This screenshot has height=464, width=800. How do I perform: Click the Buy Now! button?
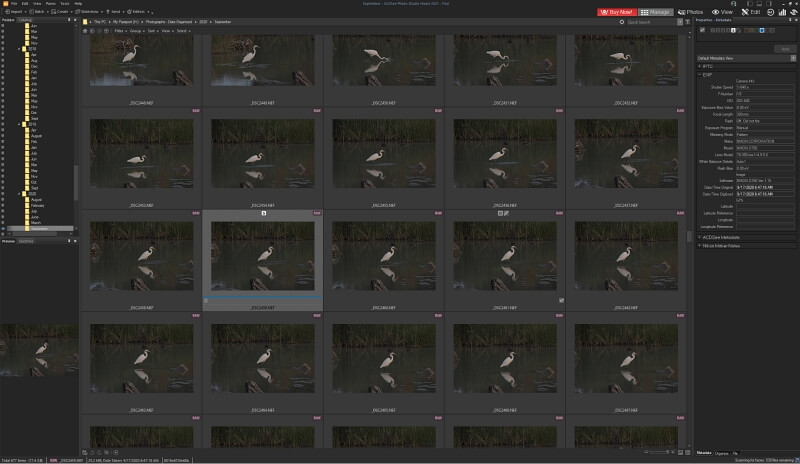(x=617, y=12)
